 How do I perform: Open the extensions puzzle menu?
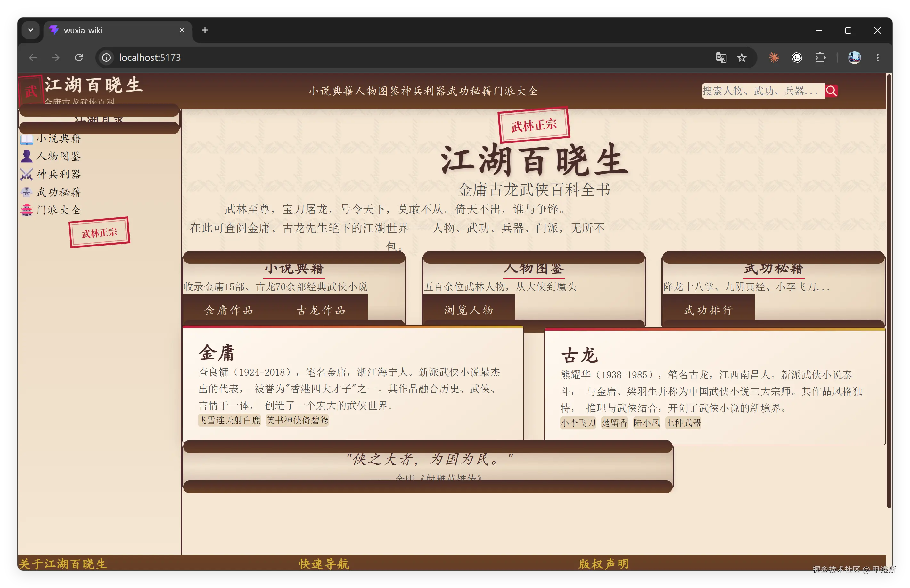(x=820, y=58)
